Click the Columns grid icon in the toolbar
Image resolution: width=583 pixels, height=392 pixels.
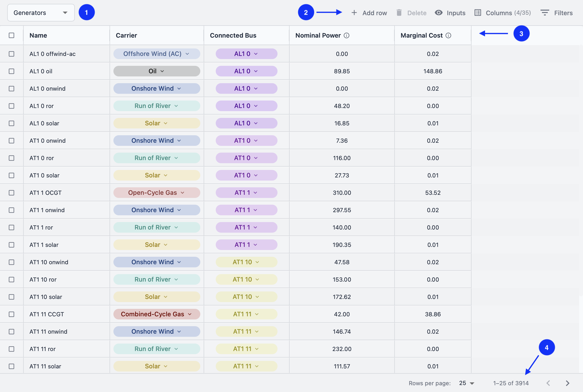click(478, 13)
